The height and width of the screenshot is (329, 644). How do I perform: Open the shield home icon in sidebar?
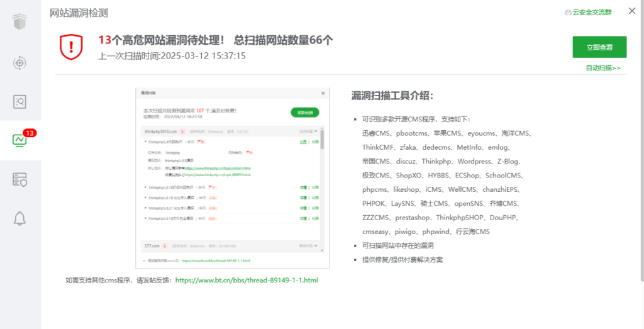point(19,21)
